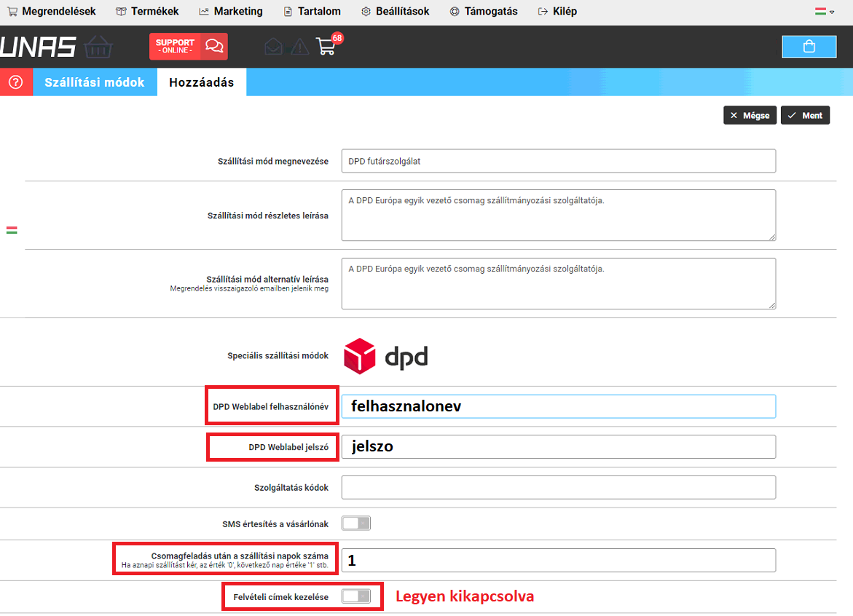Image resolution: width=853 pixels, height=616 pixels.
Task: Click the Szállítási mód részletes leírása textarea
Action: pyautogui.click(x=558, y=216)
